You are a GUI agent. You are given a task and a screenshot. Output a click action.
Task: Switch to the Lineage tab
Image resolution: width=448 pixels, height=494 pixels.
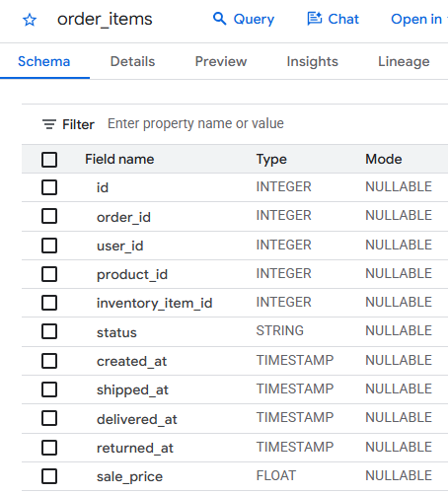pos(404,61)
